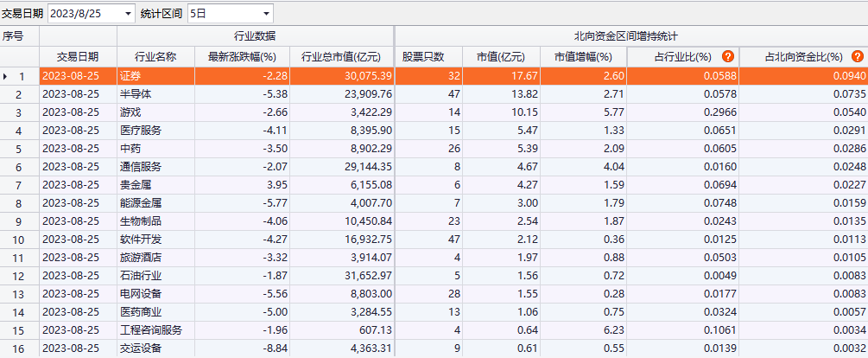Click the 股票只数 column header

tap(423, 57)
